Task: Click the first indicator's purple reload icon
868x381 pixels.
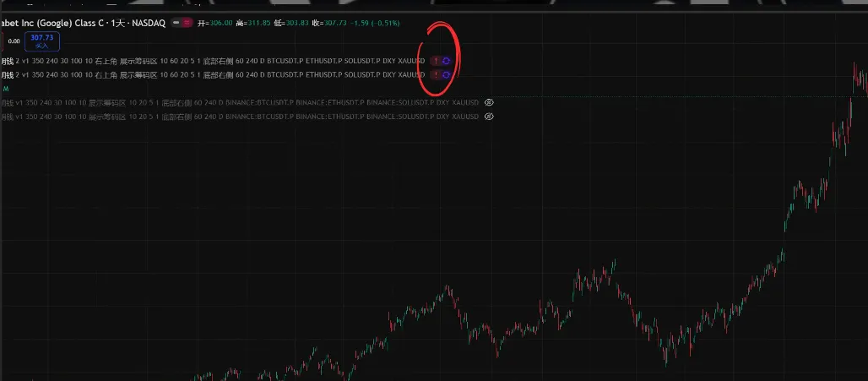Action: [446, 61]
